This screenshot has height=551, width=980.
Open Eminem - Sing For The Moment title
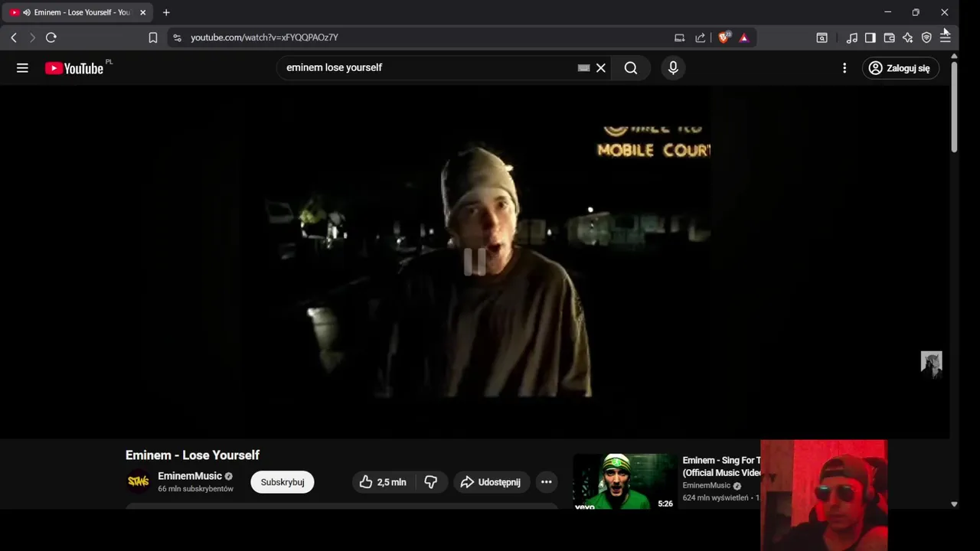pos(721,466)
